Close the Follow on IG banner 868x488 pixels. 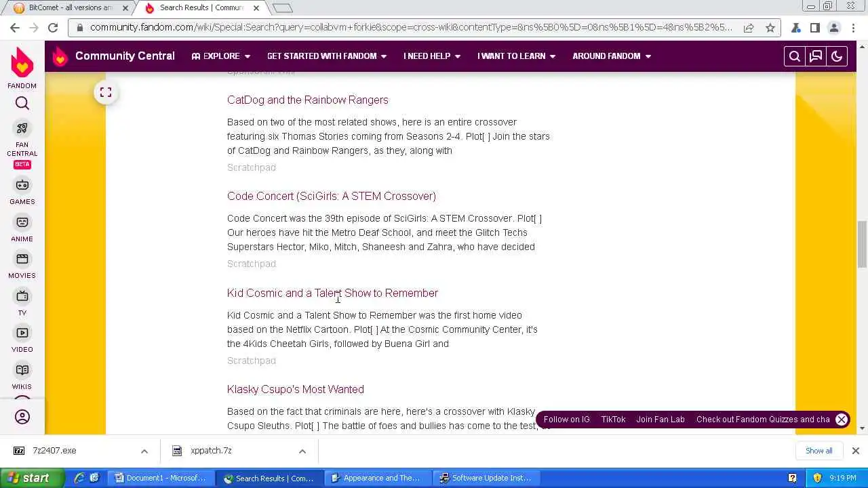842,420
